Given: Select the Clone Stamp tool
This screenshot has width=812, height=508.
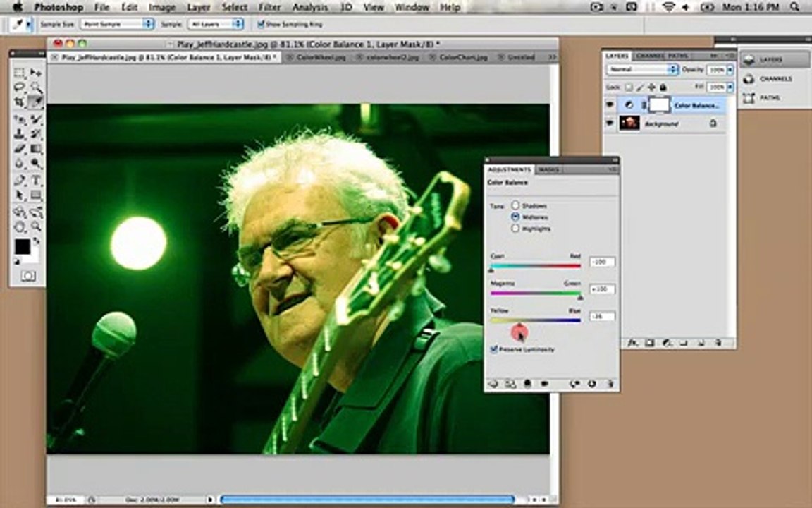Looking at the screenshot, I should [x=20, y=134].
